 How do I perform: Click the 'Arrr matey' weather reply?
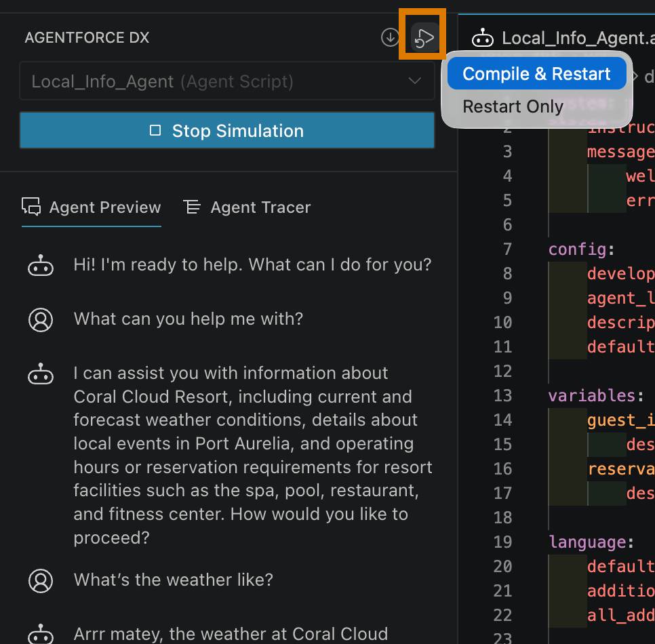point(231,634)
